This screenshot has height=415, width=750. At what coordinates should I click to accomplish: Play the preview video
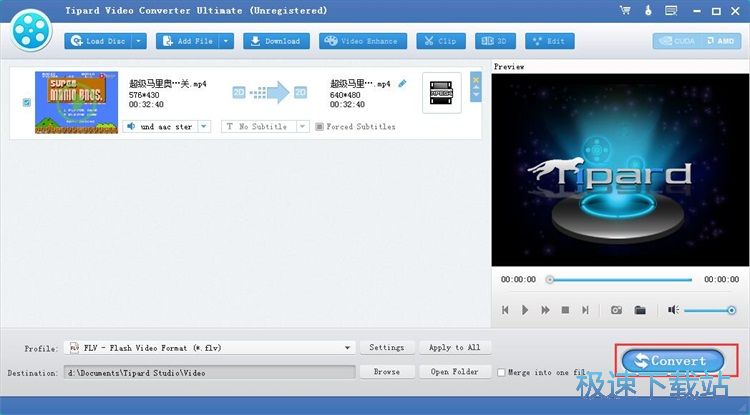(525, 310)
